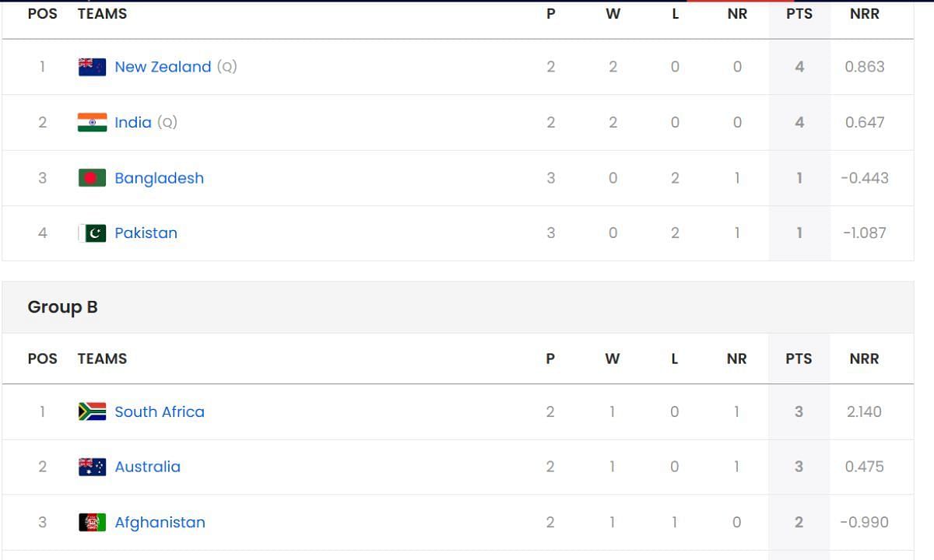
Task: Click the Bangladesh flag icon
Action: coord(92,178)
